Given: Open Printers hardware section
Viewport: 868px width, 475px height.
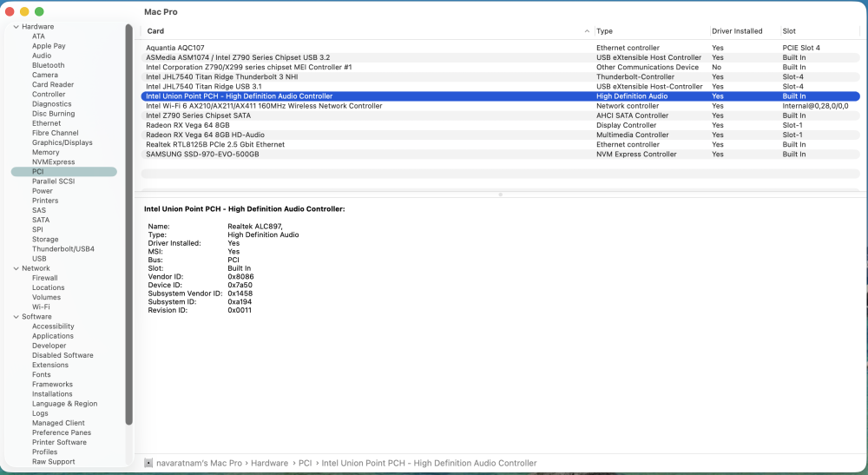Looking at the screenshot, I should [45, 201].
